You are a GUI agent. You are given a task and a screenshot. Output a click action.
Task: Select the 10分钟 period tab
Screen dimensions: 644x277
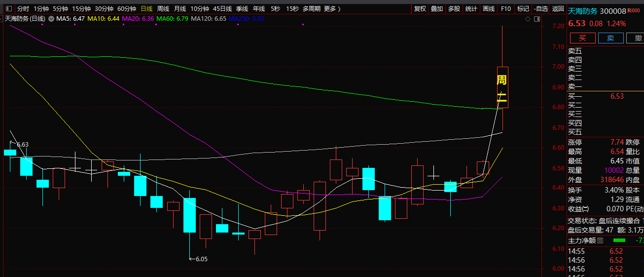[200, 9]
